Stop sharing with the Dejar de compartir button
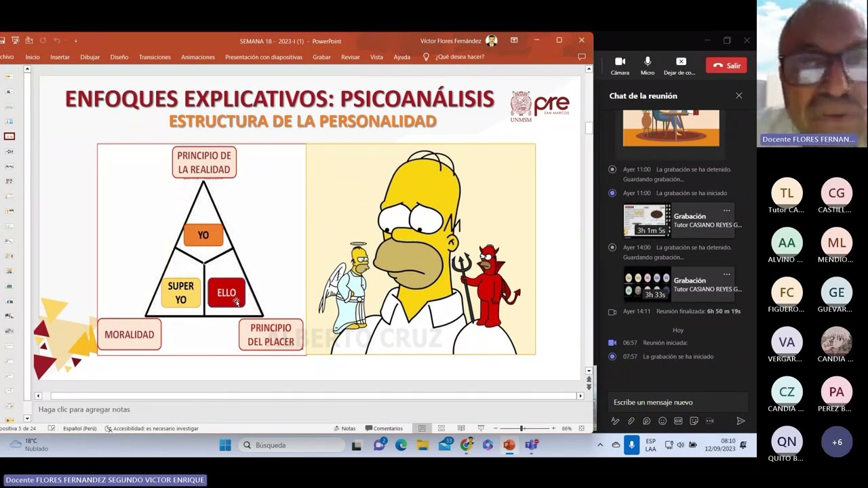This screenshot has height=488, width=868. pos(679,66)
